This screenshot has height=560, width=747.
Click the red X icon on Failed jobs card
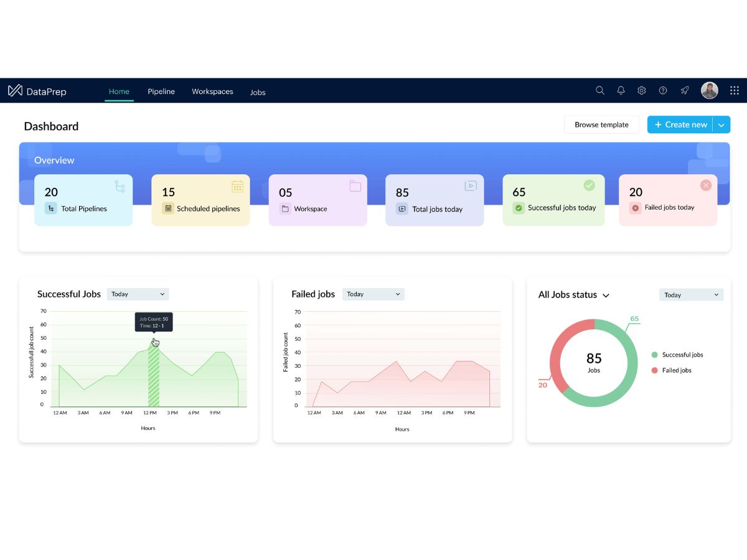point(705,185)
